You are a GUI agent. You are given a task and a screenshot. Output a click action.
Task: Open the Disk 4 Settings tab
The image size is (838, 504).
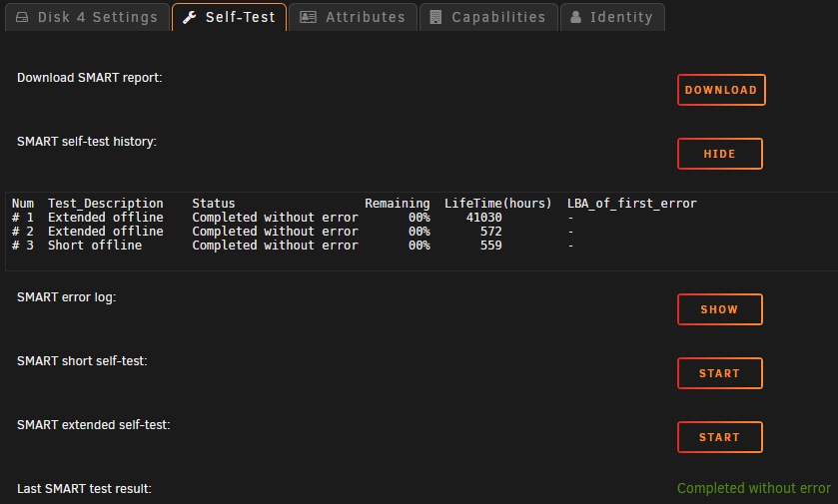tap(87, 17)
